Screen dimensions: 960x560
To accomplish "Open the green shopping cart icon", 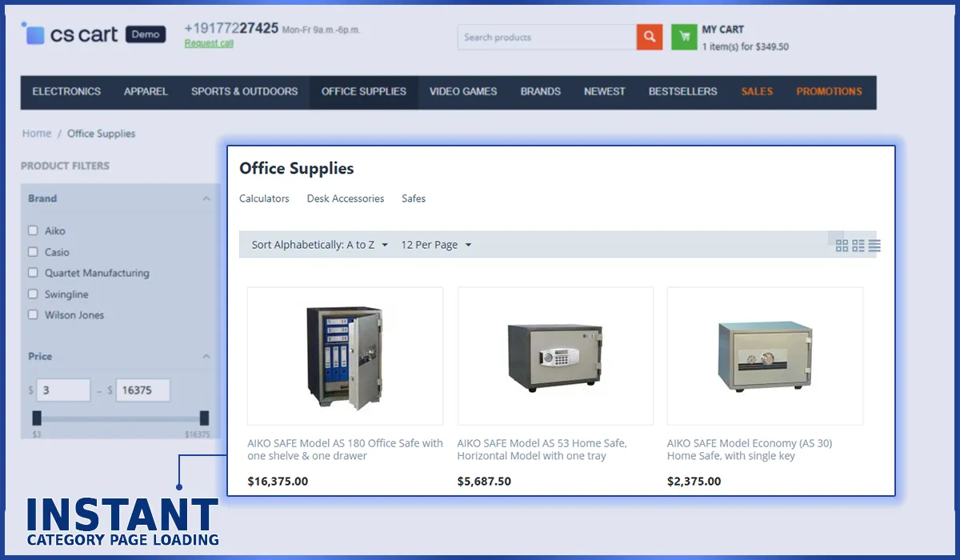I will coord(684,37).
